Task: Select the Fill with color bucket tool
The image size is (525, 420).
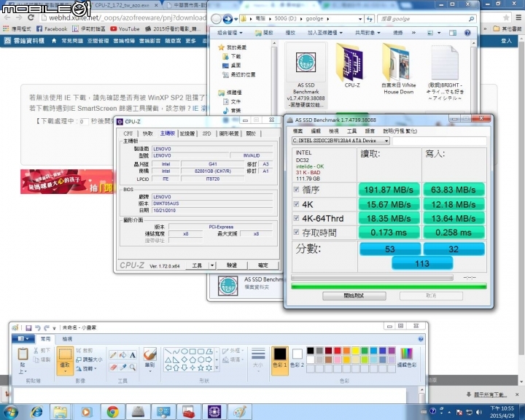Action: (123, 355)
